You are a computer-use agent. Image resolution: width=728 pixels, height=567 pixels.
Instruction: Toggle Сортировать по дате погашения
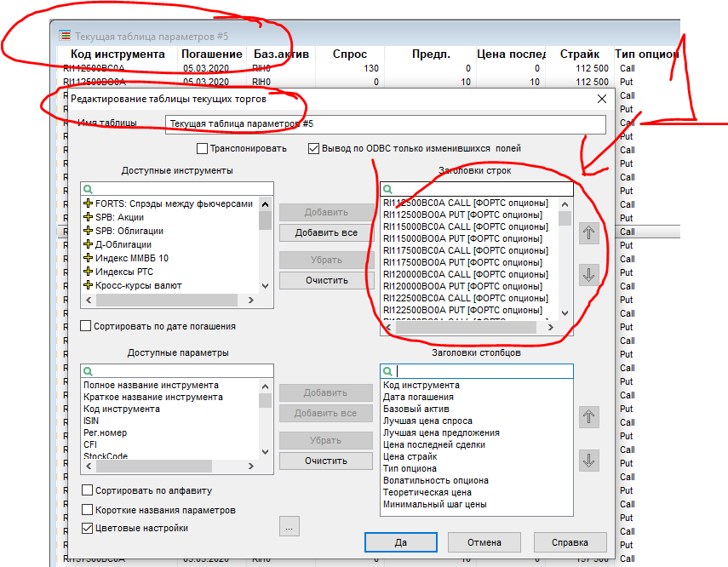(85, 326)
